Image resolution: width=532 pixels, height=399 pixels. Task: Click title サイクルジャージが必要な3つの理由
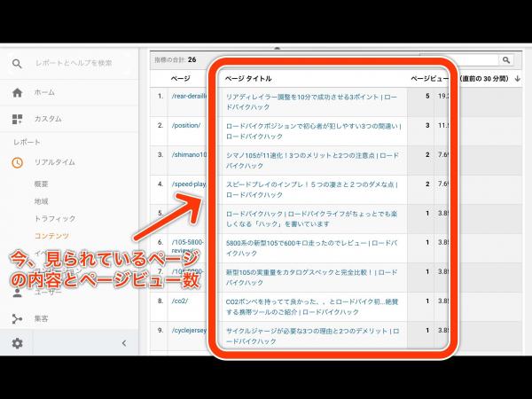click(312, 336)
